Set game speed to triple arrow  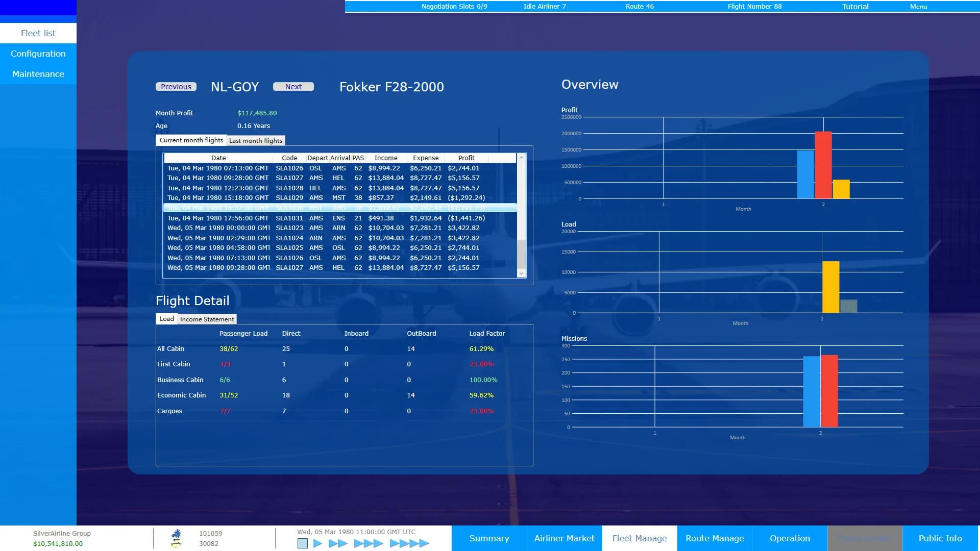[368, 543]
